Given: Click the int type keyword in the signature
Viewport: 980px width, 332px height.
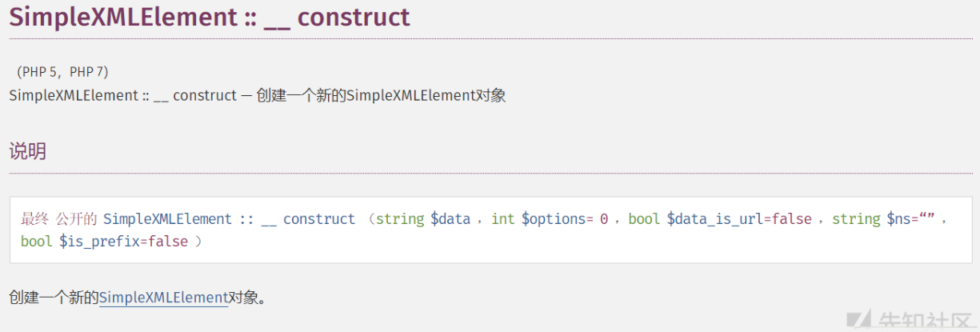Looking at the screenshot, I should pyautogui.click(x=502, y=219).
